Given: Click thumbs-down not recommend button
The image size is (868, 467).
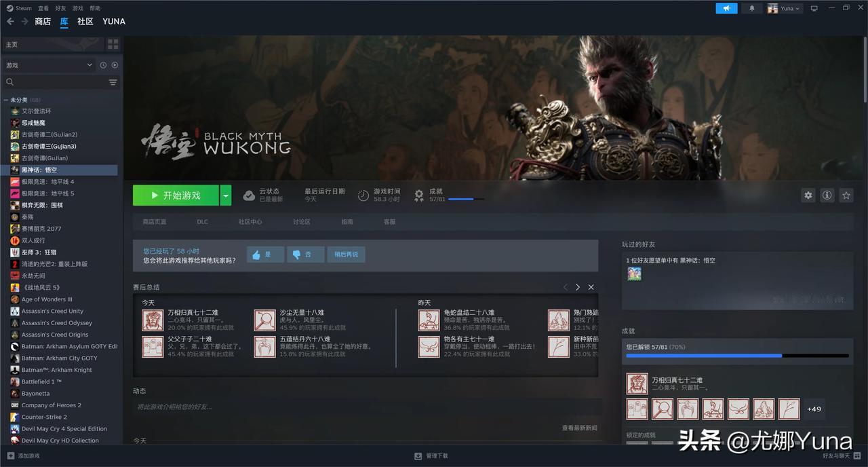Looking at the screenshot, I should click(305, 255).
